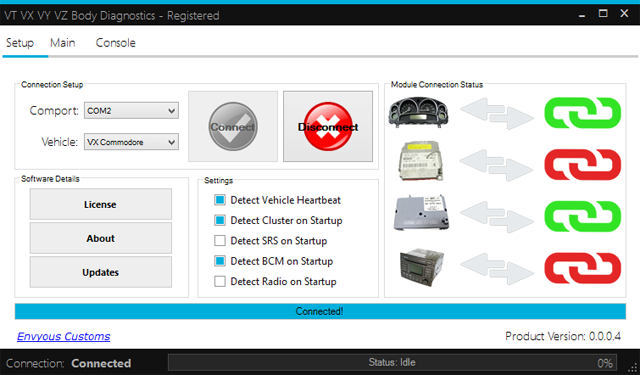The height and width of the screenshot is (375, 640).
Task: Switch to the Main tab
Action: tap(62, 43)
